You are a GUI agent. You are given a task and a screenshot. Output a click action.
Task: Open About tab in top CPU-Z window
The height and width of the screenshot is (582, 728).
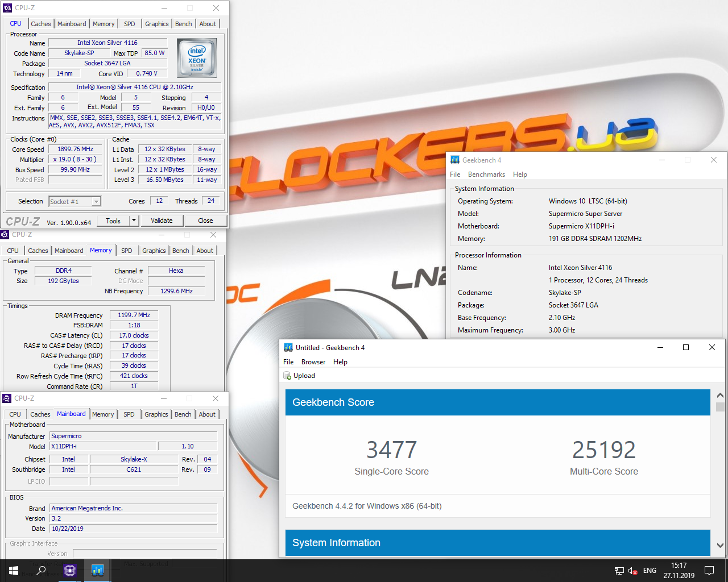pos(208,24)
